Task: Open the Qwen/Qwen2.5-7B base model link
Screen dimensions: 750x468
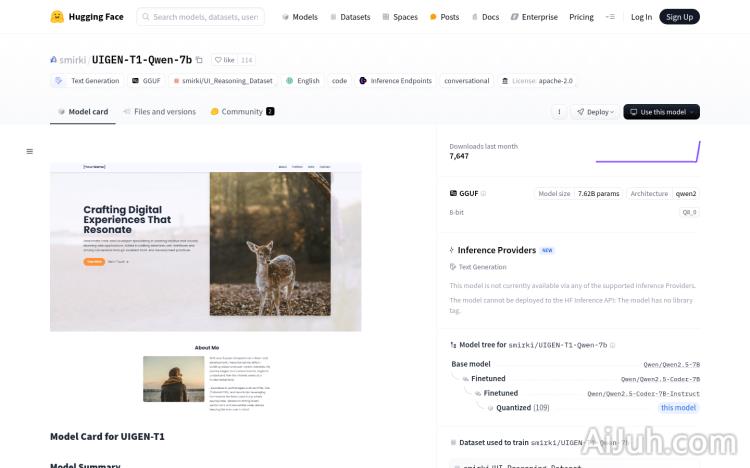Action: [x=671, y=365]
